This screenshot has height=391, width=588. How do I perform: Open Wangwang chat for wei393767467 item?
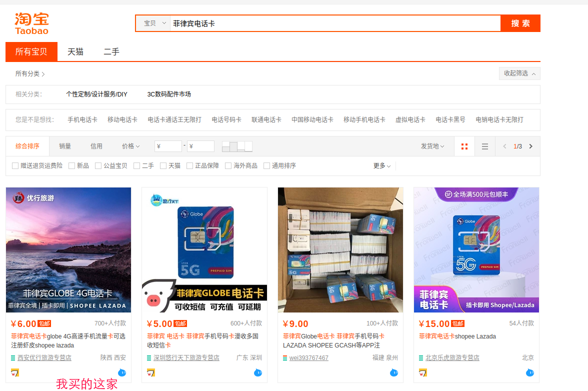(x=394, y=372)
